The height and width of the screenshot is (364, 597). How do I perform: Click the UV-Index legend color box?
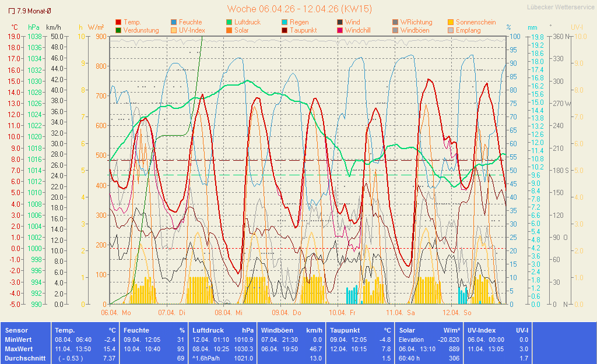click(x=174, y=30)
